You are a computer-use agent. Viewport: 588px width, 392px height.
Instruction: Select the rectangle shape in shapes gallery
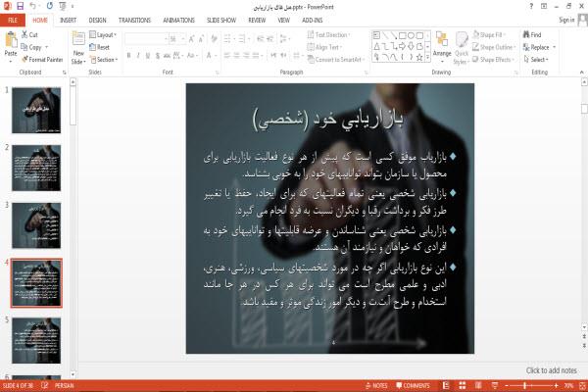coord(403,35)
